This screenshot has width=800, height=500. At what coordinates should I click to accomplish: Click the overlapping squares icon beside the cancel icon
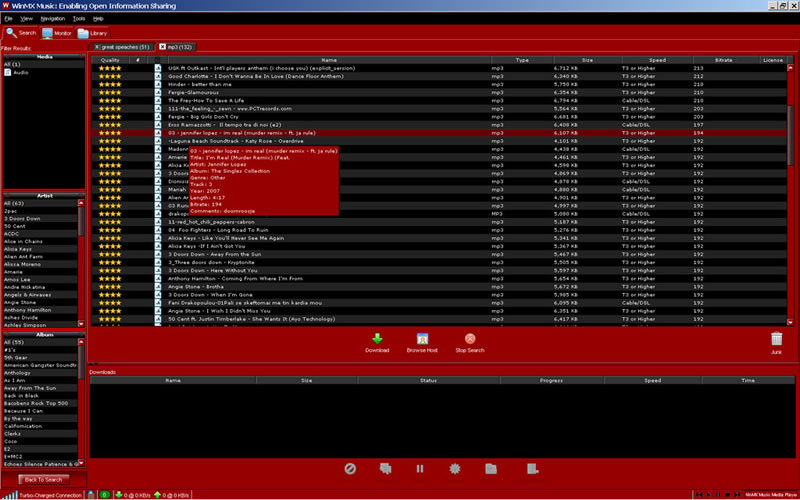click(386, 468)
